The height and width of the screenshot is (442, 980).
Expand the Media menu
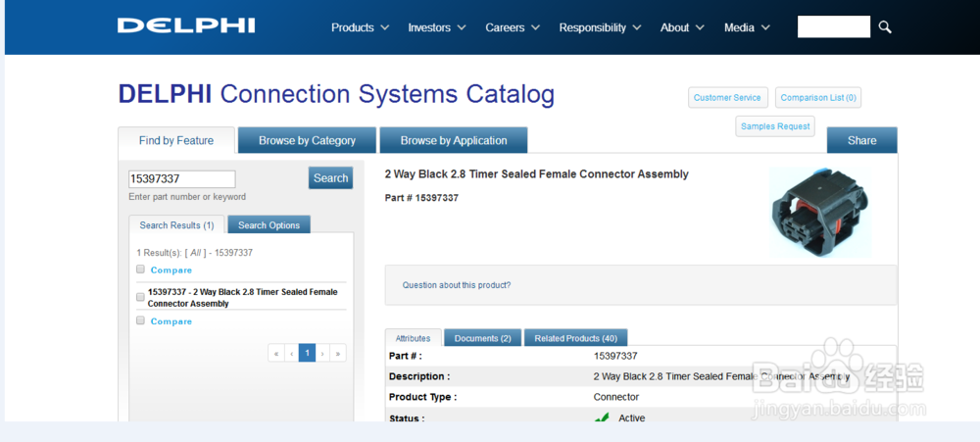coord(747,27)
